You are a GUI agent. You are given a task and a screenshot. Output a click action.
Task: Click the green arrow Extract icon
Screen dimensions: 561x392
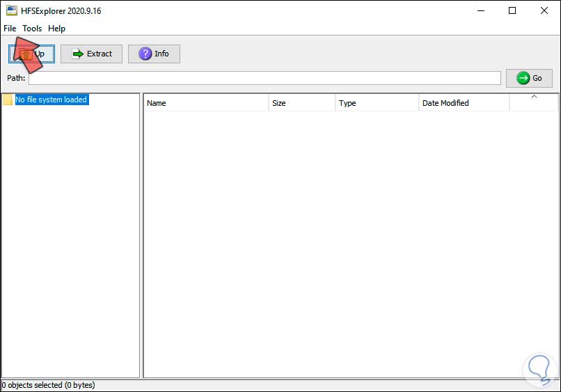78,54
